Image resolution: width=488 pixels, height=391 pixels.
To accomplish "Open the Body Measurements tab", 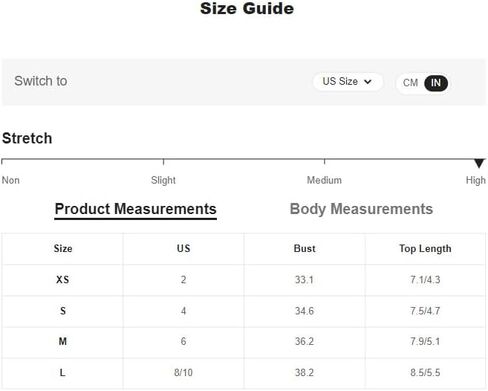I will click(361, 209).
